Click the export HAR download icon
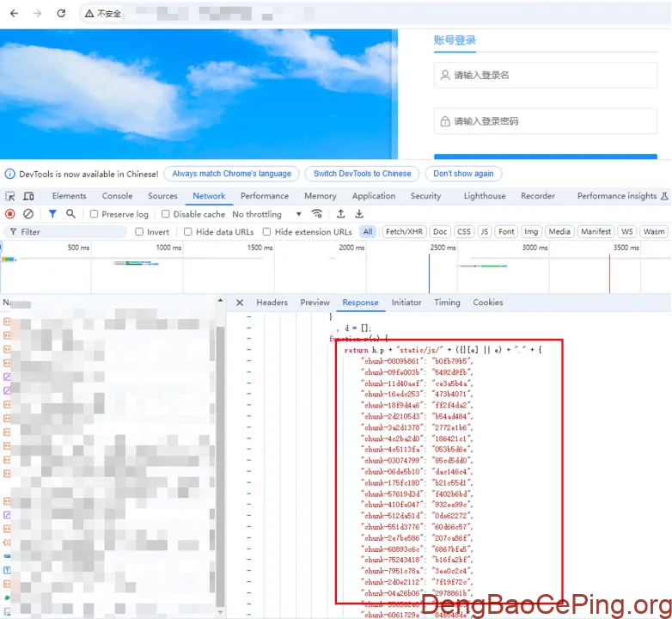 (x=359, y=214)
